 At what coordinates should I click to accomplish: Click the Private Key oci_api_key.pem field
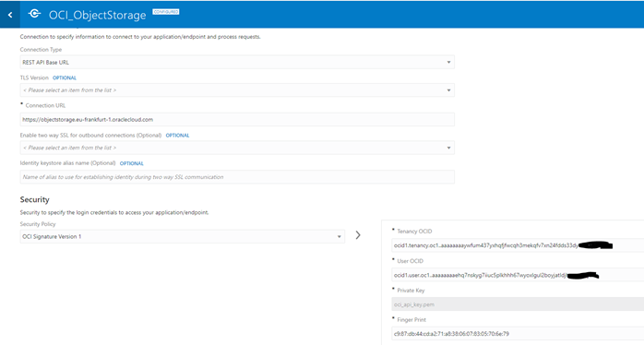(518, 304)
